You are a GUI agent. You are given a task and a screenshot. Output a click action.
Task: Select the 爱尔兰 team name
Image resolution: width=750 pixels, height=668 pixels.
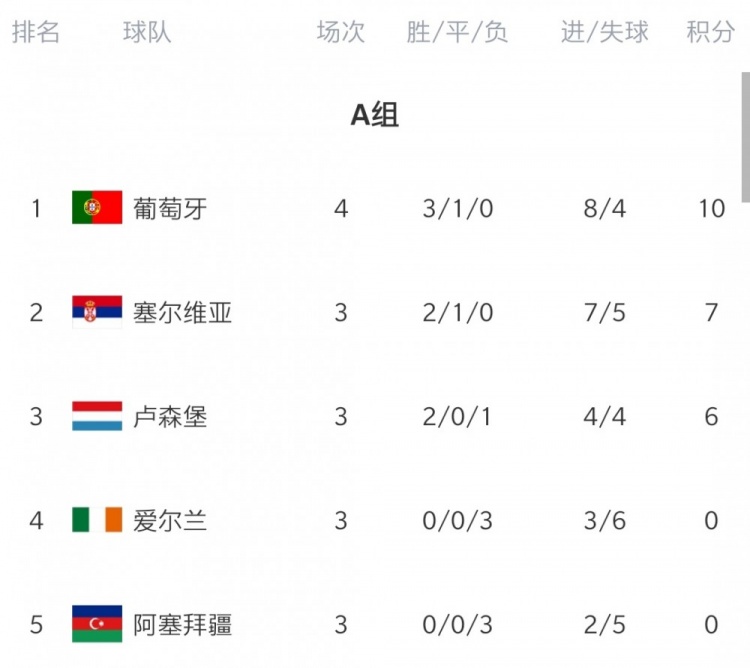pyautogui.click(x=170, y=521)
